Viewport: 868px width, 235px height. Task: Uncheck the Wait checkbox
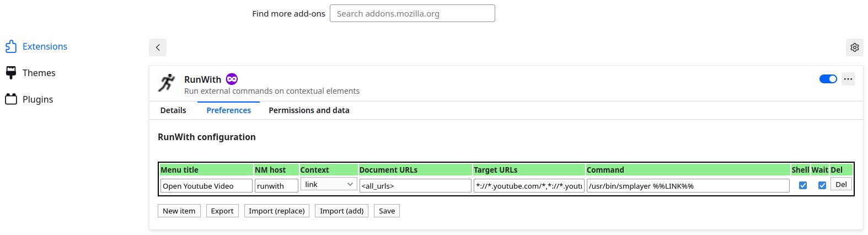click(x=822, y=185)
